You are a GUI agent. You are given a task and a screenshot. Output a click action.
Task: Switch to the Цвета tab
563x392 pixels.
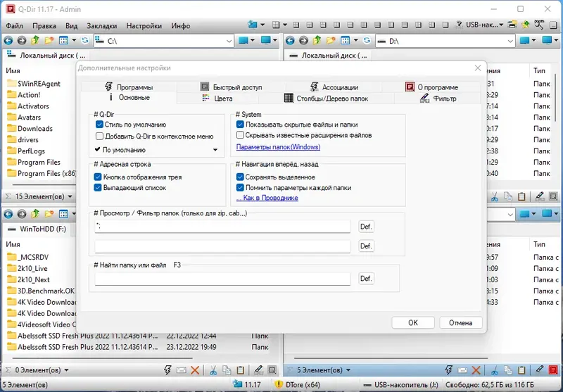[218, 99]
